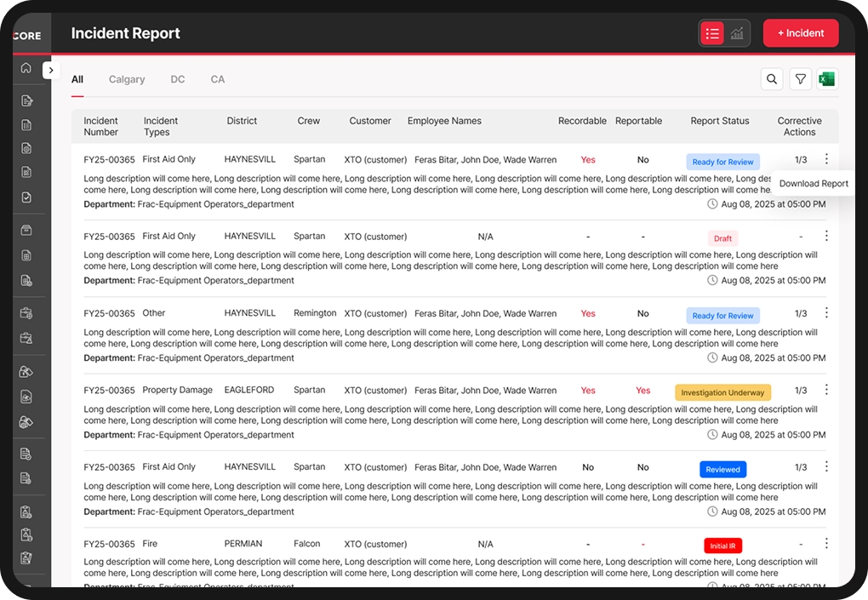Select the clipboard-with-pencil sidebar icon
The height and width of the screenshot is (600, 868).
click(26, 558)
